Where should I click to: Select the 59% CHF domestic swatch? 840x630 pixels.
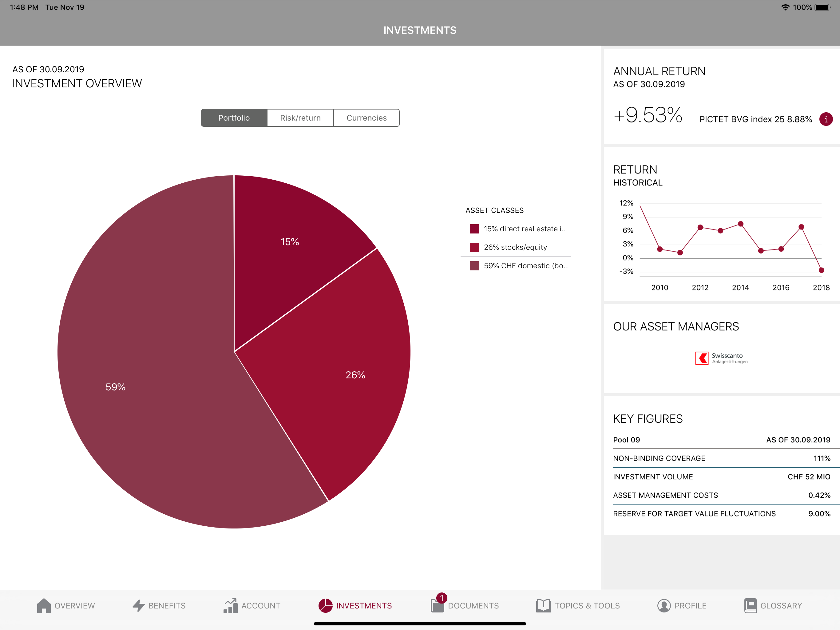pyautogui.click(x=474, y=265)
